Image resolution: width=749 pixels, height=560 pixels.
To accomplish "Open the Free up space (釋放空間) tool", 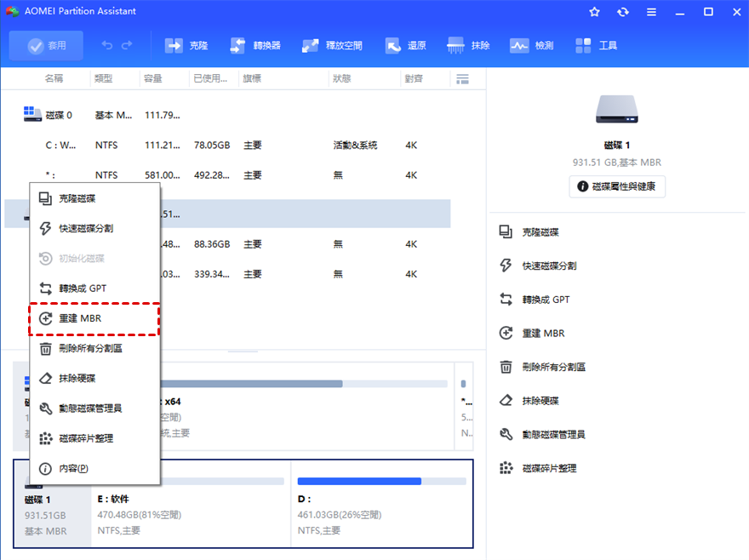I will (x=332, y=45).
